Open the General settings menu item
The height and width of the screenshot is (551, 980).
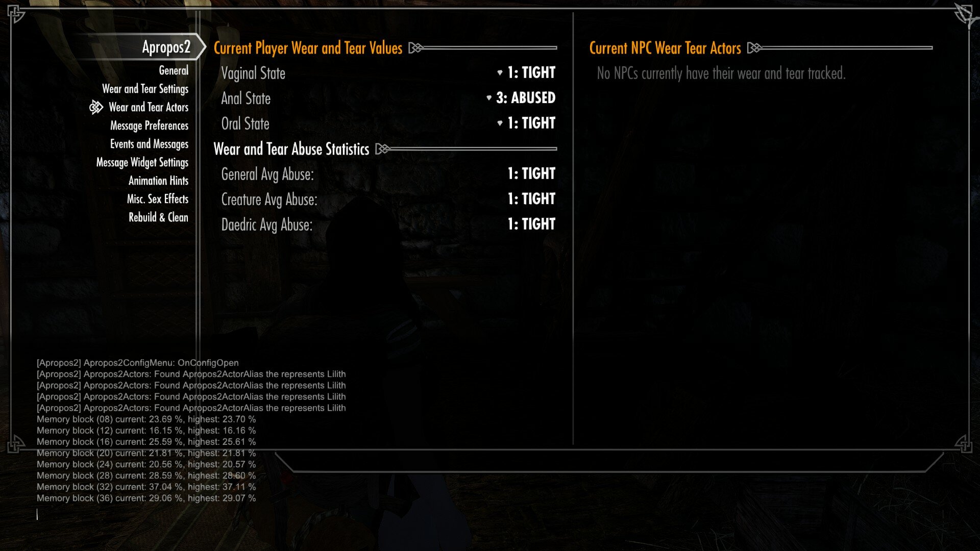pyautogui.click(x=174, y=70)
